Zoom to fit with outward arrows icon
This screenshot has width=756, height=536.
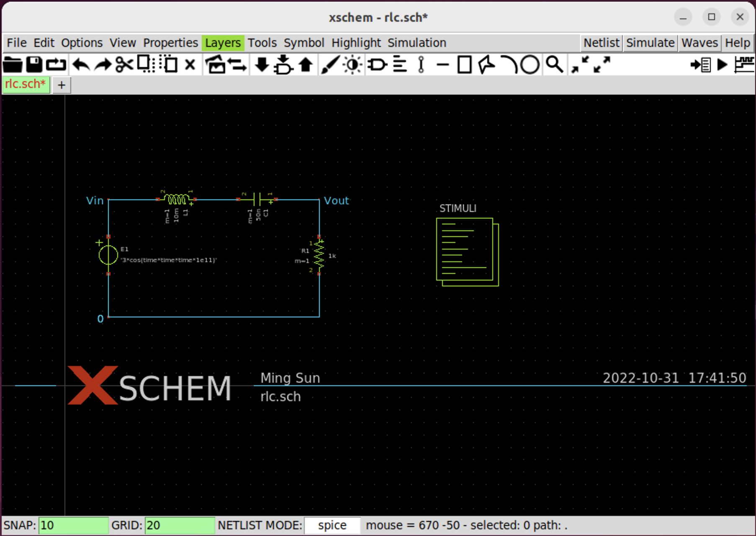point(602,65)
